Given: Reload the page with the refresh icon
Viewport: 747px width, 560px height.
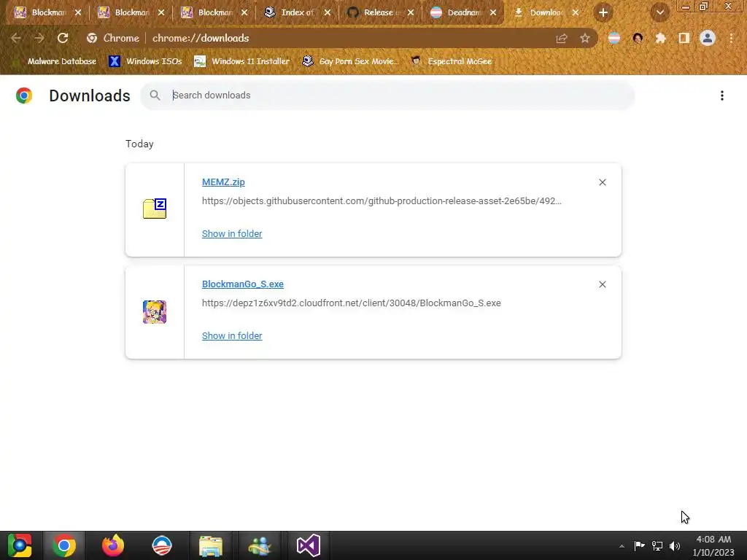Looking at the screenshot, I should tap(63, 38).
